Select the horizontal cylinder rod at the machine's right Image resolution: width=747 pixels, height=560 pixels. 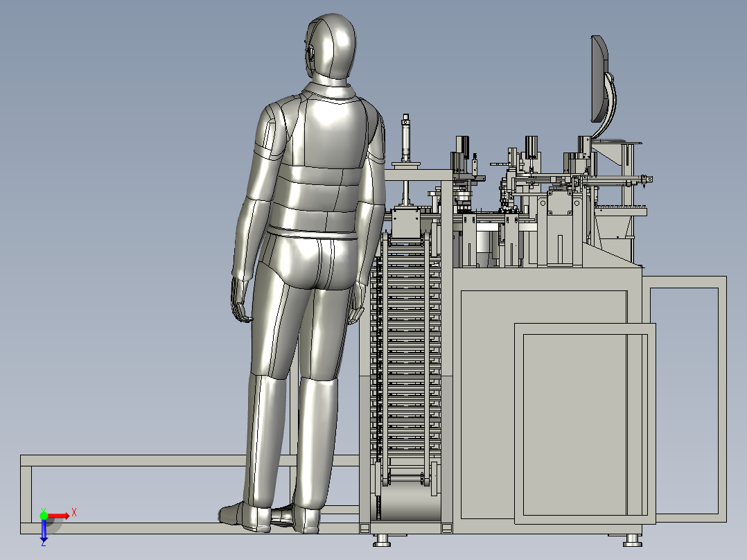click(617, 181)
